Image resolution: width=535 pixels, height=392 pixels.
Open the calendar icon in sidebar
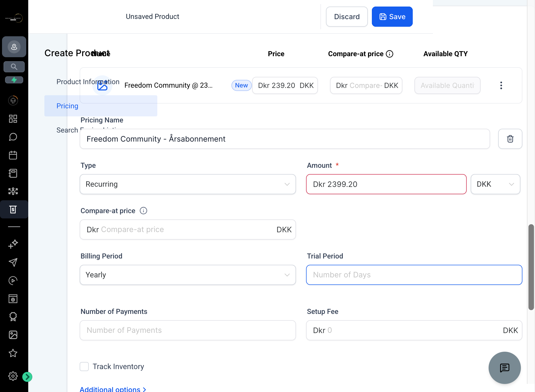point(13,155)
